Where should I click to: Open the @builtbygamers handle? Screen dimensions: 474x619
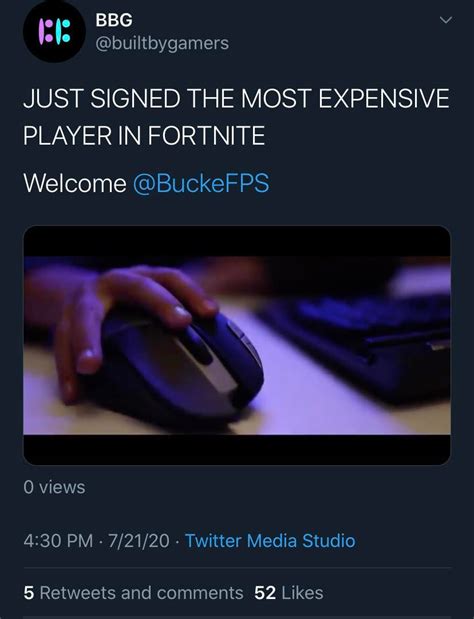coord(162,43)
